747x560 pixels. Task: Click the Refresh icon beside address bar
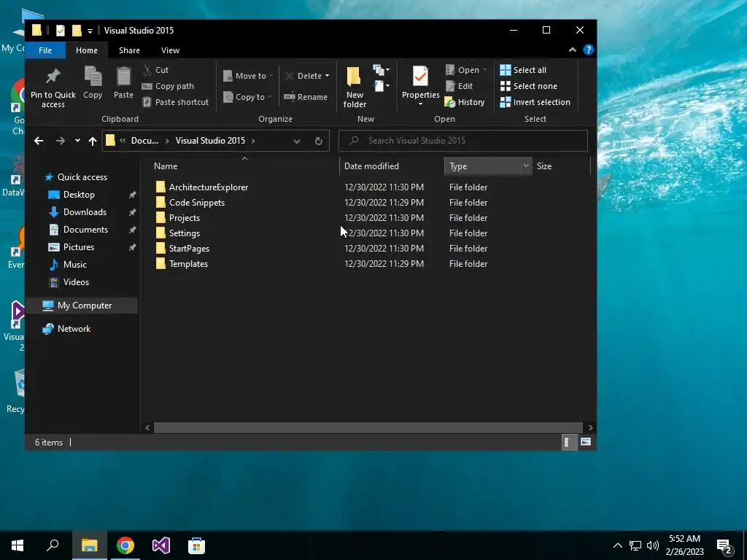point(319,141)
